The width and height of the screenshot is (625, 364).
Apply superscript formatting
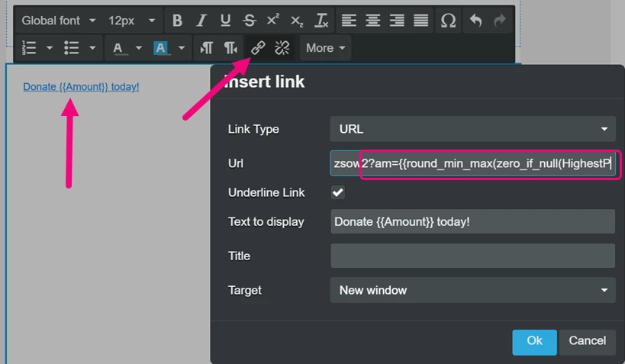coord(273,21)
